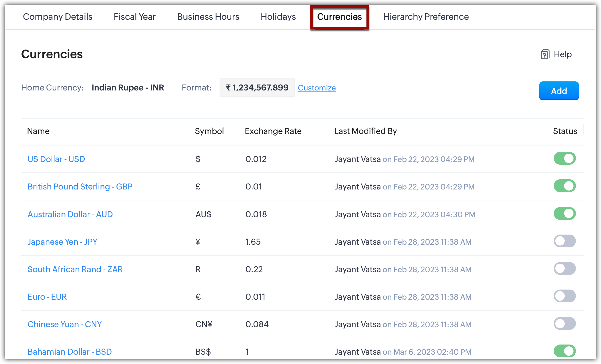
Task: Switch to the Company Details tab
Action: (57, 17)
